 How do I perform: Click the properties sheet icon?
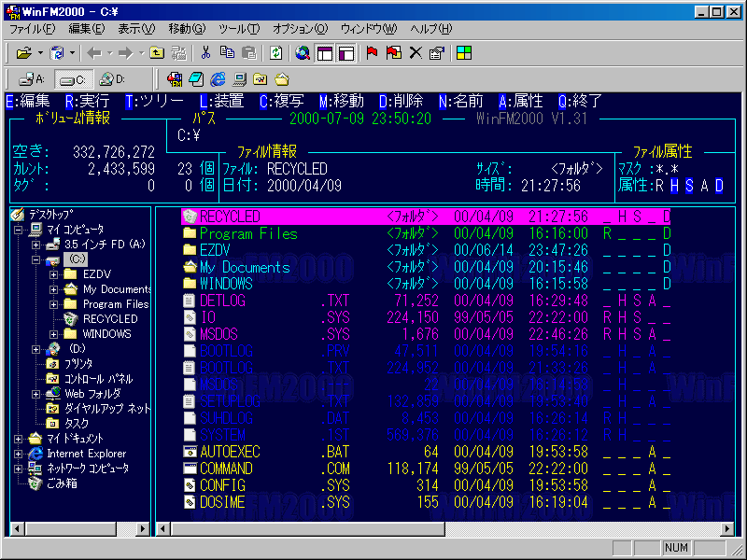436,53
